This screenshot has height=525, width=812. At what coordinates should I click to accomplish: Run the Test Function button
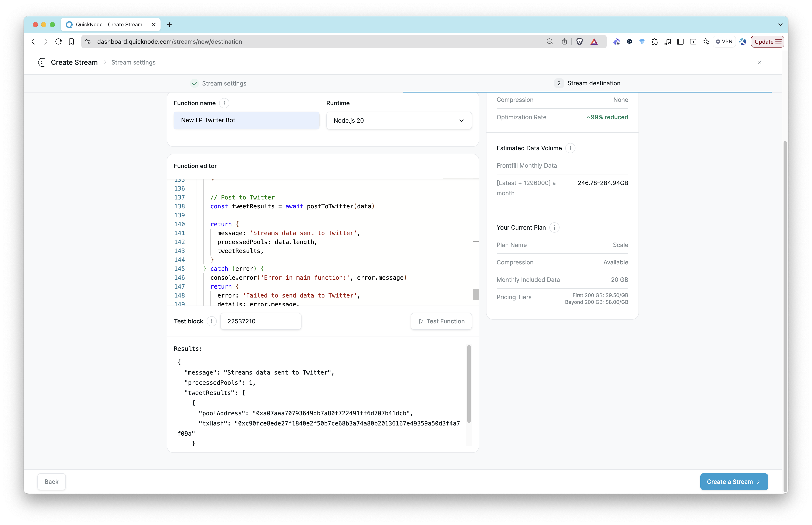tap(441, 321)
